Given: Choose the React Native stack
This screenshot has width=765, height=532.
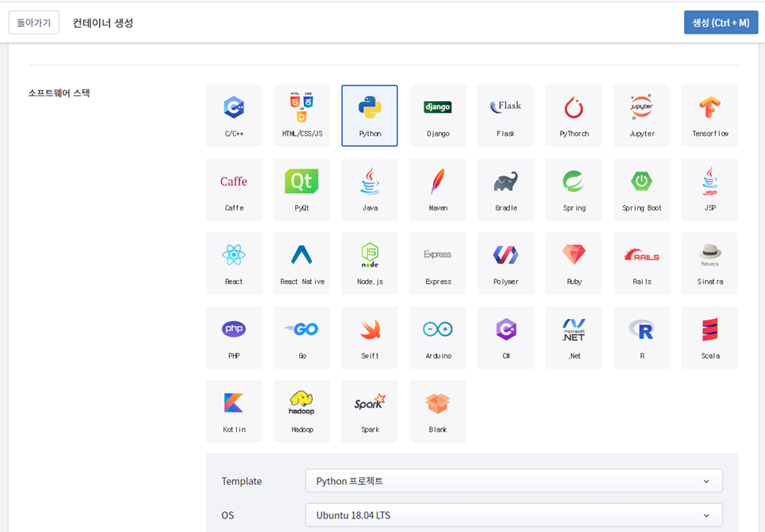Looking at the screenshot, I should tap(302, 263).
